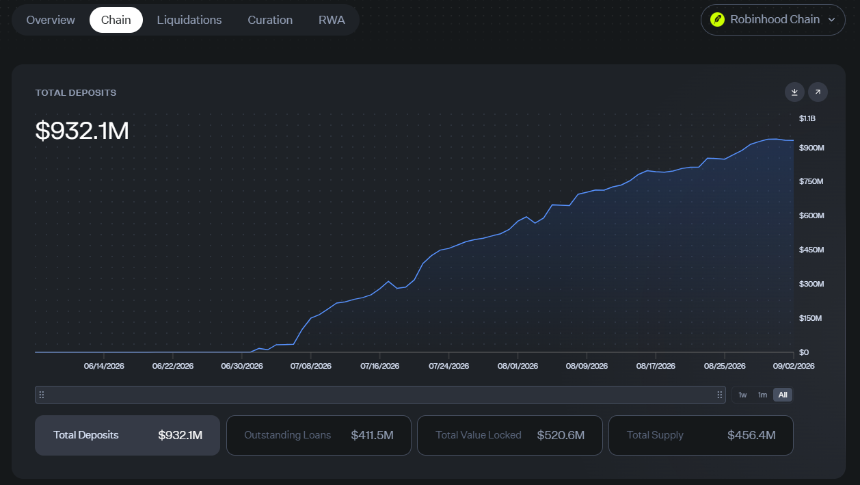Click the $300M y-axis label

pyautogui.click(x=811, y=284)
